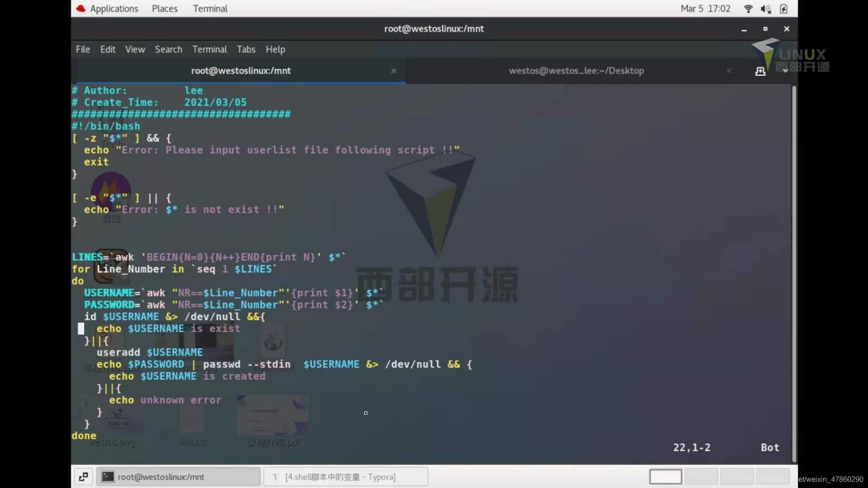Click the 'done' keyword line
The width and height of the screenshot is (868, 488).
pyautogui.click(x=84, y=436)
